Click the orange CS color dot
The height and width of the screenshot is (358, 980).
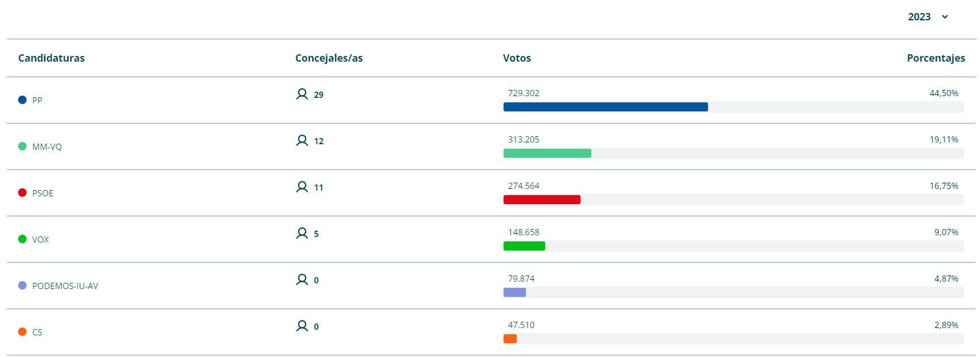click(23, 332)
